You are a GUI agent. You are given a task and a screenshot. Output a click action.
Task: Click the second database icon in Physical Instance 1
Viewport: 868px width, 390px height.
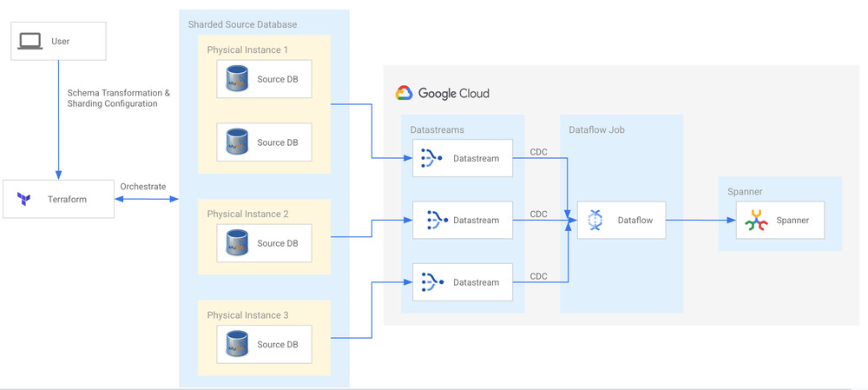[x=237, y=142]
